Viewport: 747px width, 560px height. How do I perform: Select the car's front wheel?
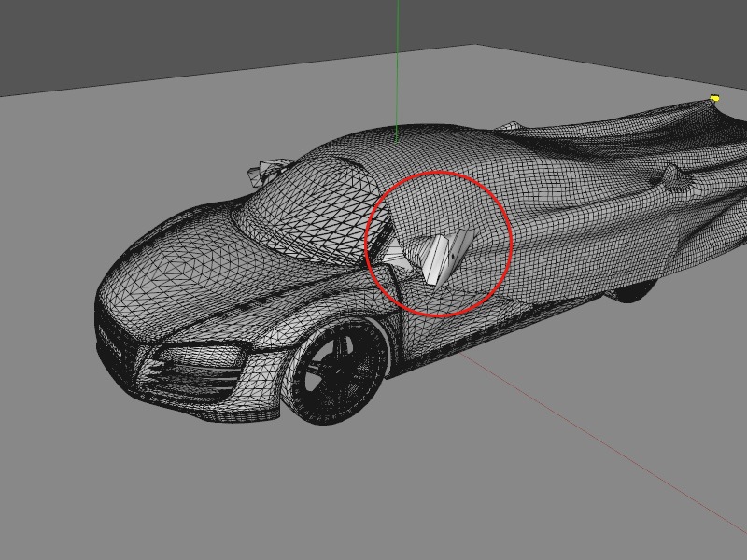(x=339, y=371)
